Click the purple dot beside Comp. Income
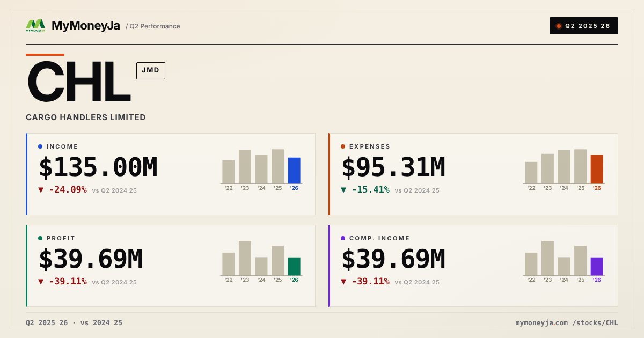The height and width of the screenshot is (338, 644). pos(343,238)
